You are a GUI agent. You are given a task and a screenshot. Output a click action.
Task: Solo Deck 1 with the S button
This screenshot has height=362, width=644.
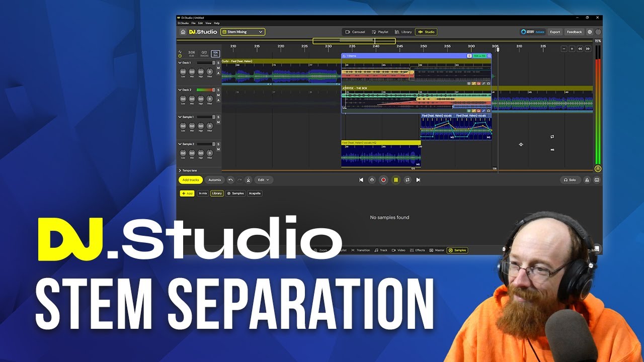click(218, 63)
